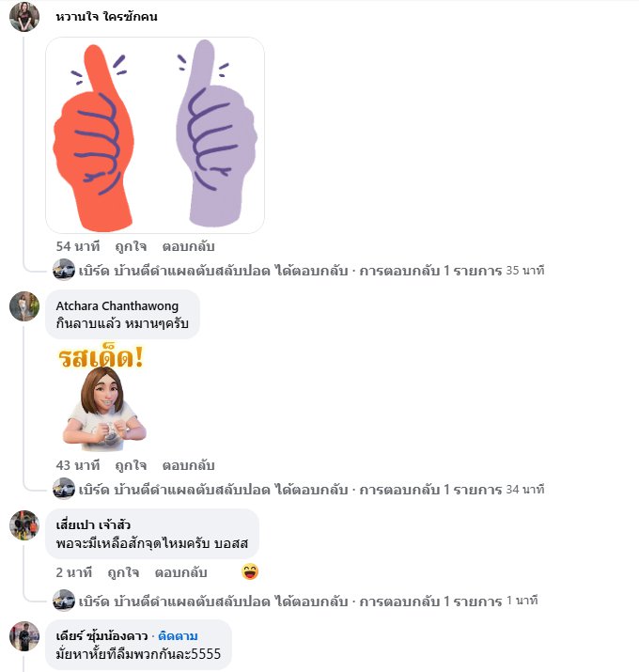Reply to เสี่ยเปา เจ้าสัว's comment
This screenshot has height=672, width=639.
pyautogui.click(x=180, y=572)
